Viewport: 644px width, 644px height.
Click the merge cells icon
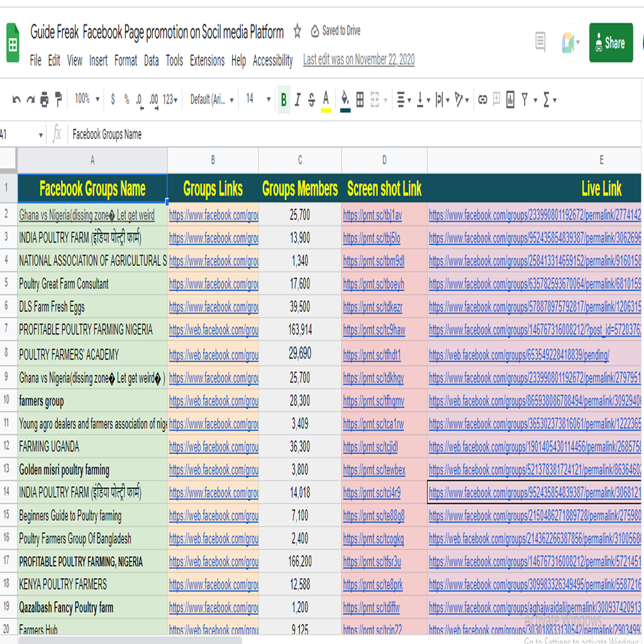click(x=375, y=99)
